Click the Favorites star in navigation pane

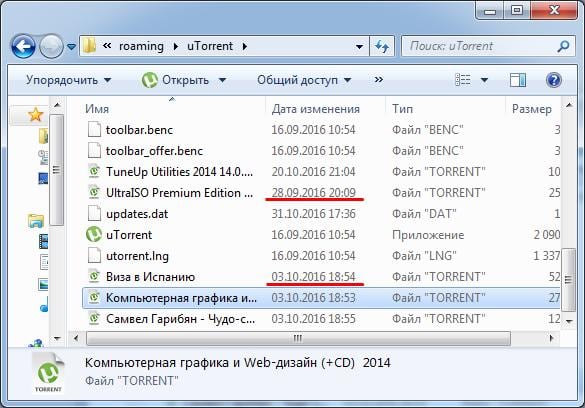(x=35, y=115)
